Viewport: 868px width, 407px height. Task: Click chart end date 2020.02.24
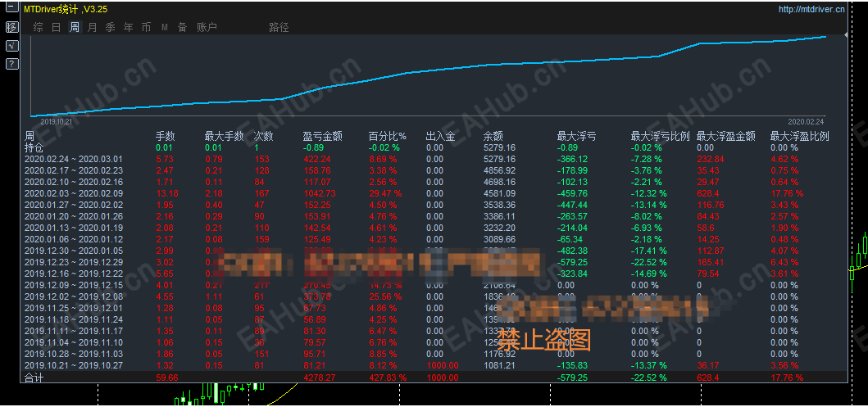(806, 121)
